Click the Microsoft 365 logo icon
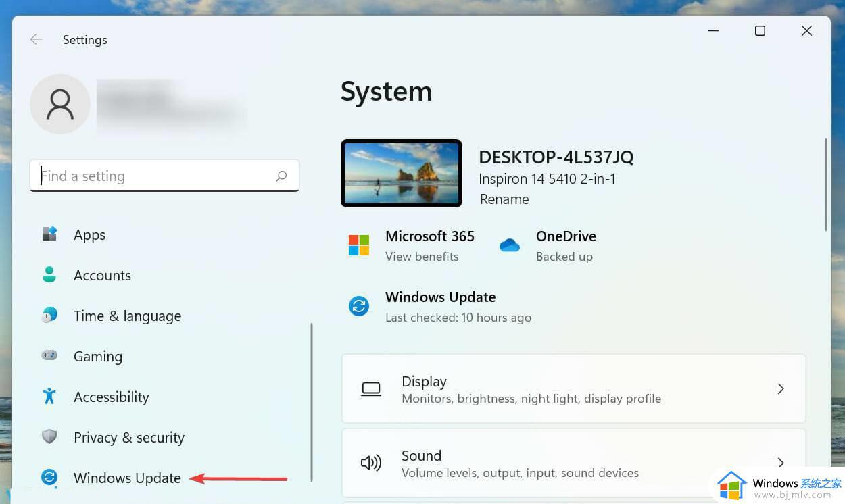 coord(359,245)
